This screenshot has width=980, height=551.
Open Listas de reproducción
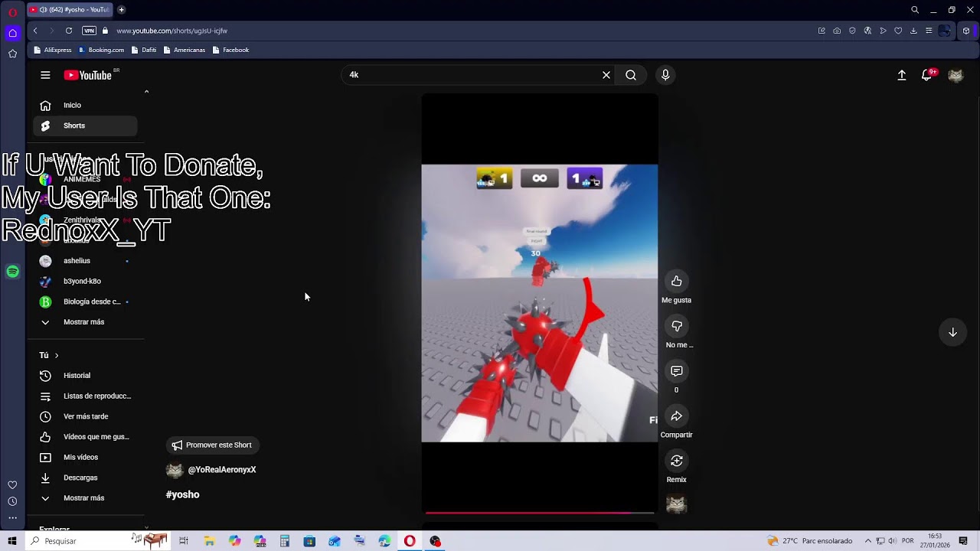tap(85, 396)
